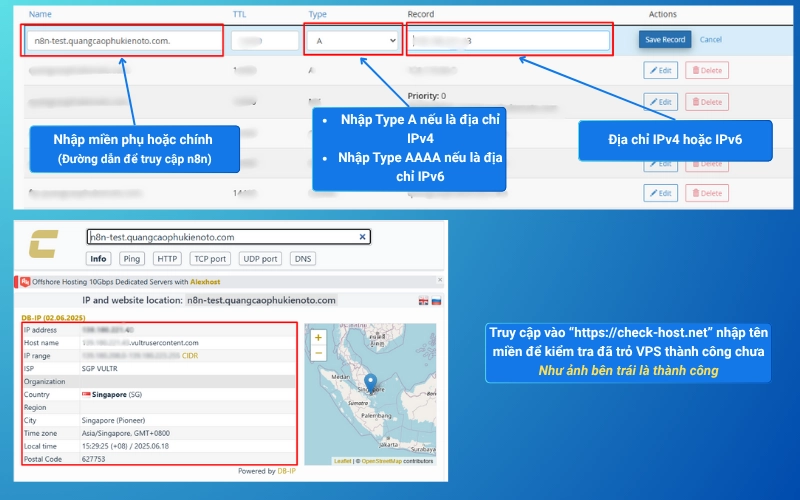Delete the record in the Priority: 0 row
Screen dimensions: 800x500
click(x=707, y=102)
